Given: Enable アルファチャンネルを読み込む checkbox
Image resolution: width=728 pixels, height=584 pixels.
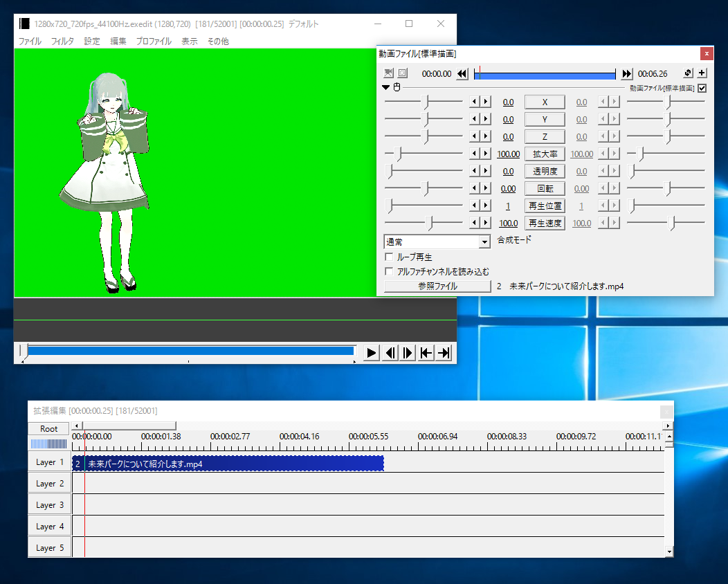Looking at the screenshot, I should [389, 271].
